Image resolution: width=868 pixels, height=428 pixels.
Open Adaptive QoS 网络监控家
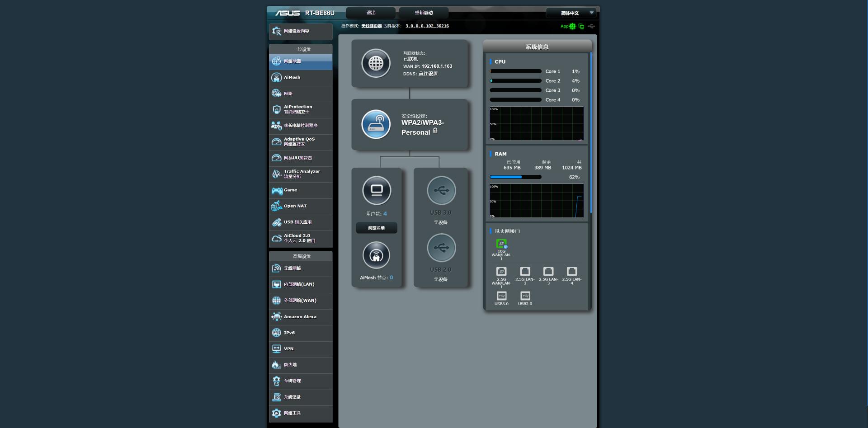(301, 142)
